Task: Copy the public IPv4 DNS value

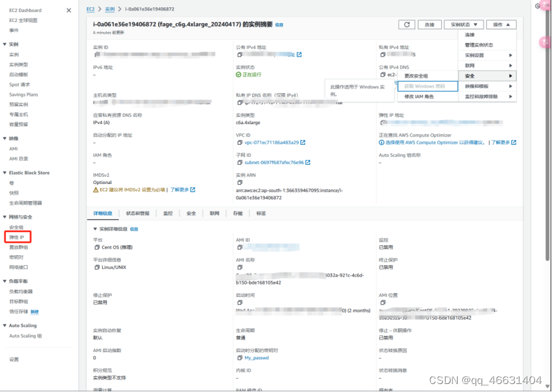Action: [383, 74]
